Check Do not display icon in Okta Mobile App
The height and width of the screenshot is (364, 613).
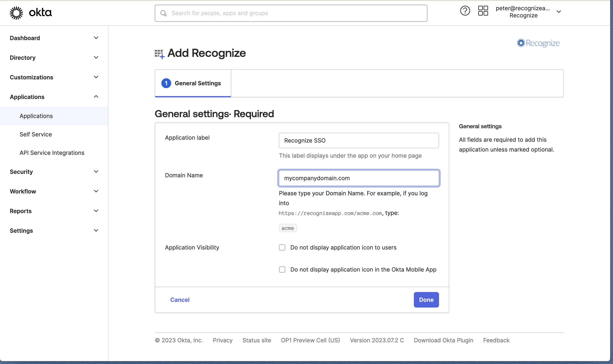click(282, 269)
